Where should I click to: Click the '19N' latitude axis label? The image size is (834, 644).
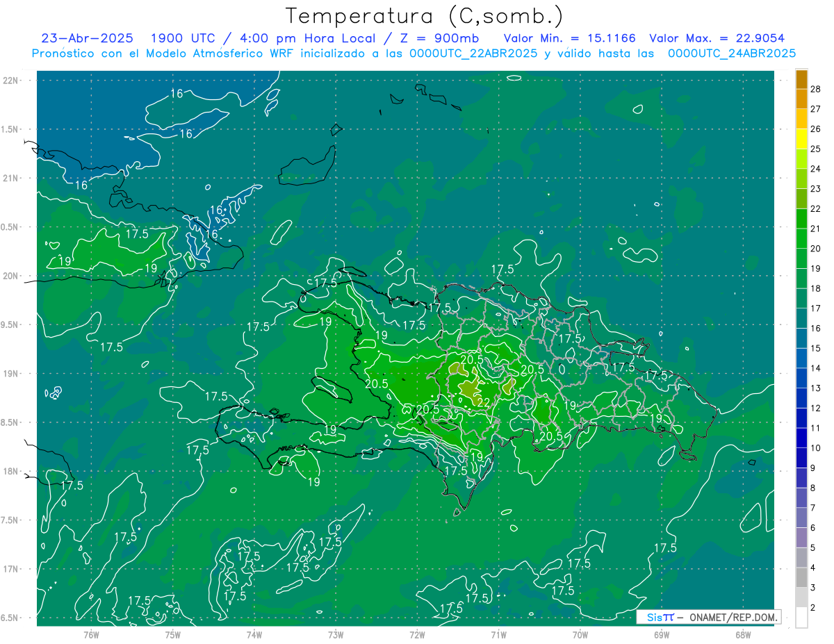point(12,374)
